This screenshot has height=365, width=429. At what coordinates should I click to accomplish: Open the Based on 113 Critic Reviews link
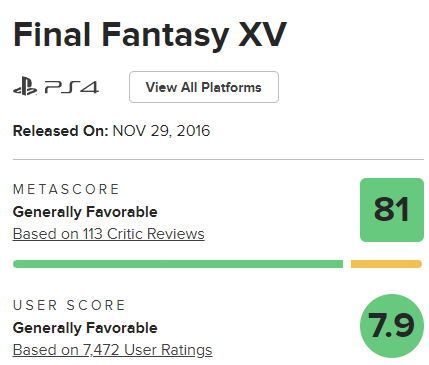[109, 234]
